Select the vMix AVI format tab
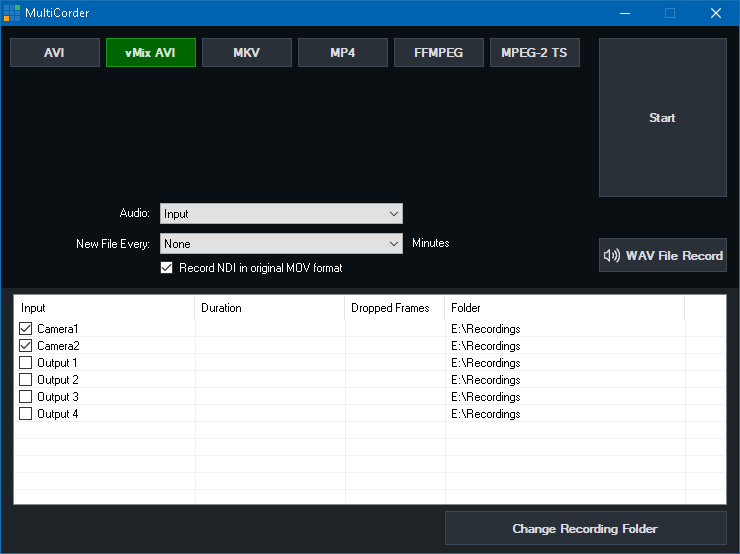This screenshot has width=740, height=554. tap(150, 53)
